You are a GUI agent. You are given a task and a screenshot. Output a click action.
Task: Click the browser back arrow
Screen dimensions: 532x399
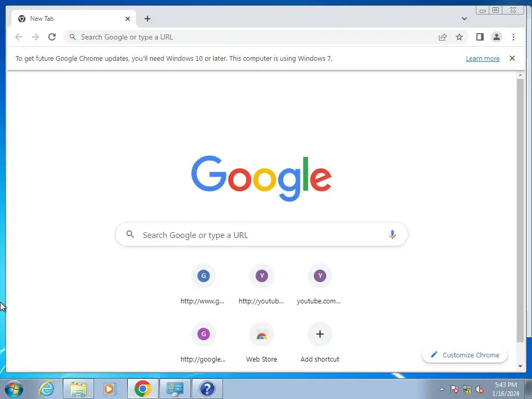pos(19,37)
